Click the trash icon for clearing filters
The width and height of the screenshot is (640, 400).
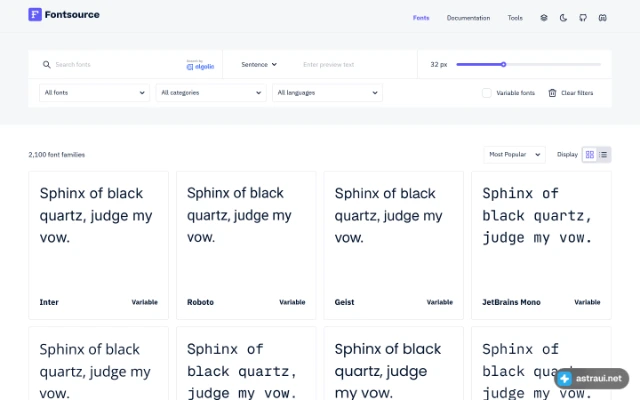tap(552, 93)
